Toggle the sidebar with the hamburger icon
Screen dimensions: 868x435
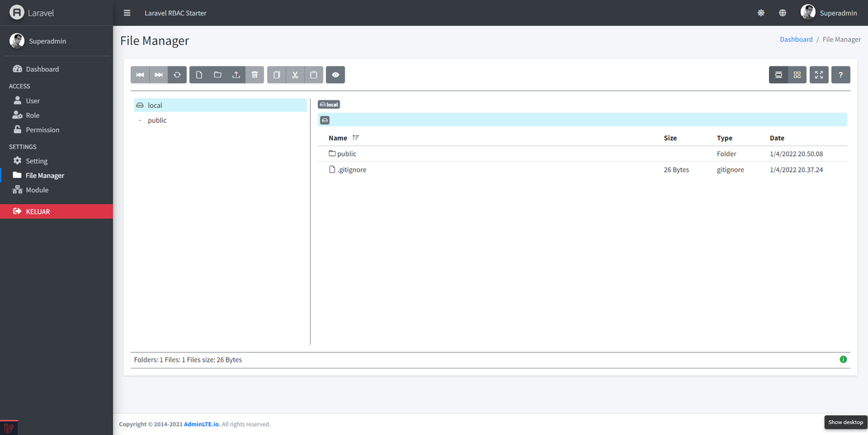point(127,13)
